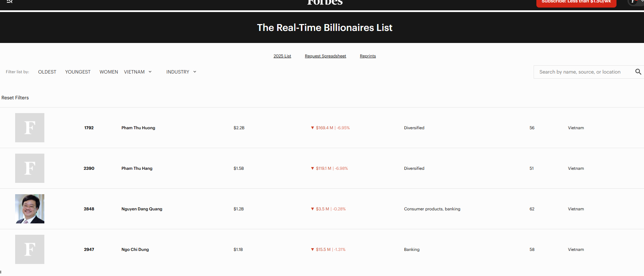Screen dimensions: 644x276
Task: Toggle the OLDEST filter
Action: pyautogui.click(x=47, y=72)
